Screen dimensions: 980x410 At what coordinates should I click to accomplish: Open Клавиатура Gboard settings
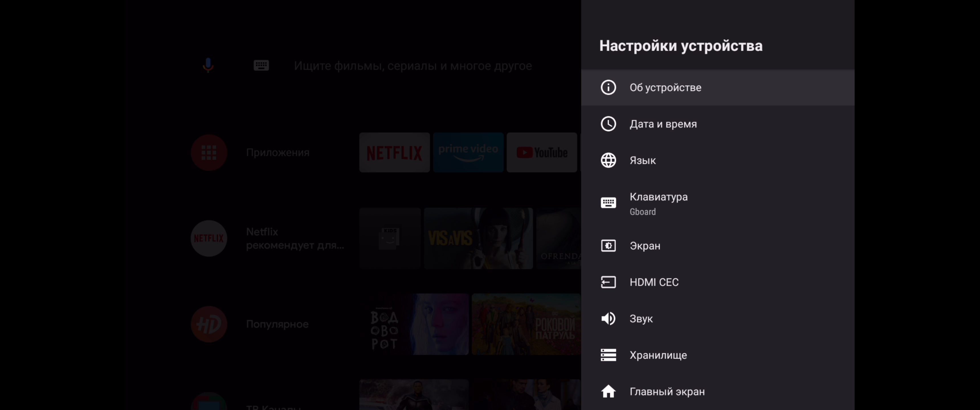coord(658,204)
